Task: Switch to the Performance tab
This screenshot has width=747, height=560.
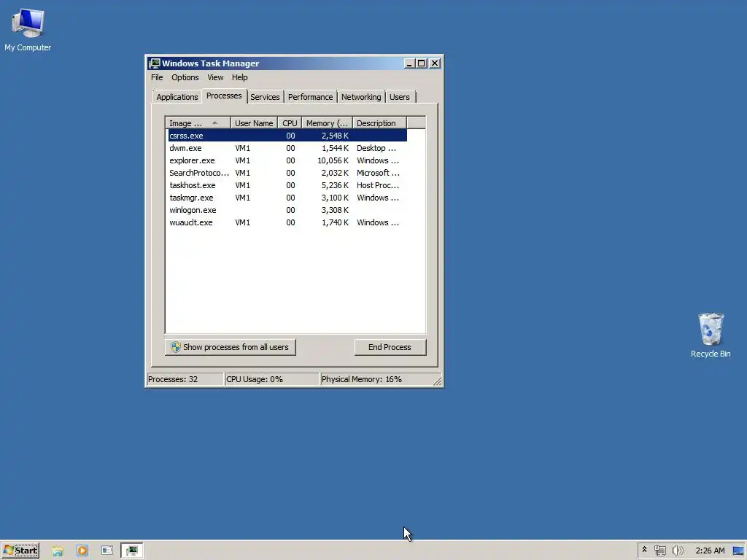Action: point(310,97)
